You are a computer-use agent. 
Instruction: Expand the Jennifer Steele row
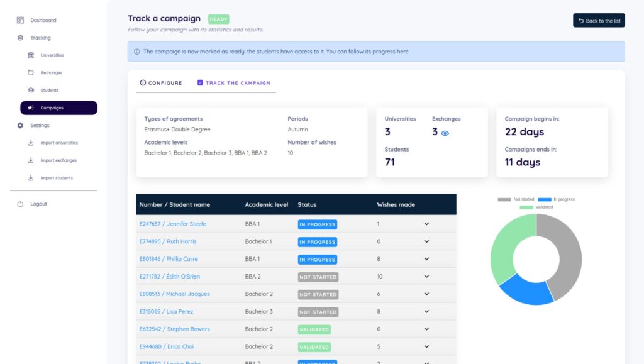427,224
